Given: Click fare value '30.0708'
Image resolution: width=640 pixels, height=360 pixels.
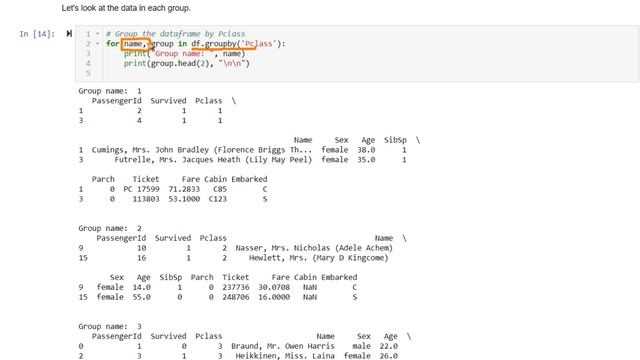Looking at the screenshot, I should [274, 287].
